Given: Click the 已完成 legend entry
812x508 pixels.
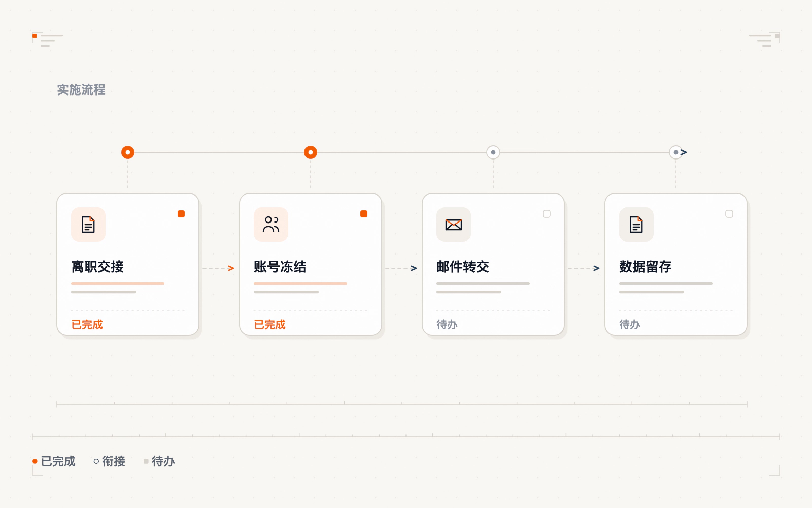Looking at the screenshot, I should click(x=54, y=461).
